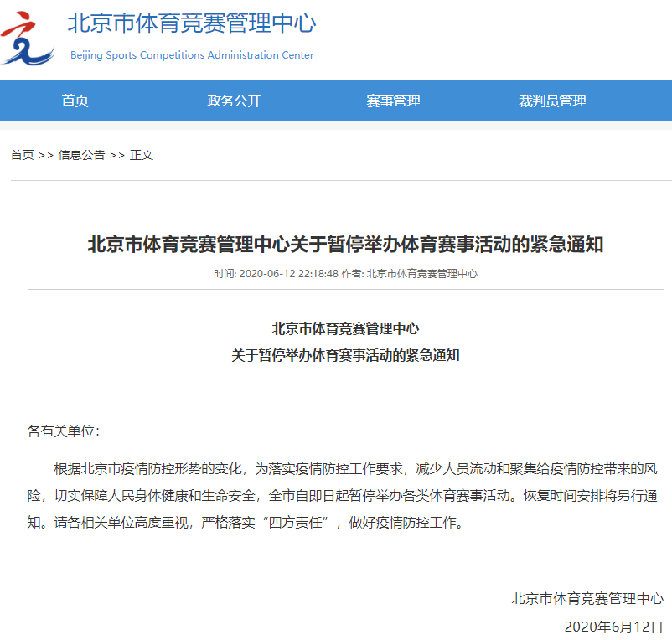
Task: Click the paragraph line starting 根据北京市疫情防控形势
Action: (x=355, y=468)
